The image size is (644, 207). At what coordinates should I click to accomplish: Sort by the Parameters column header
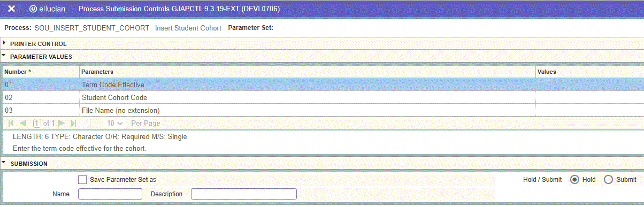pos(308,72)
